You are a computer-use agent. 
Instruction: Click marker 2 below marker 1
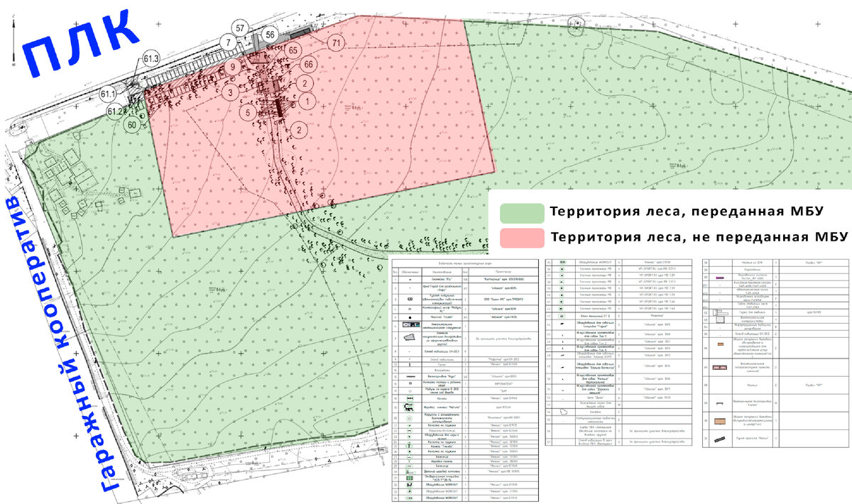pos(300,129)
